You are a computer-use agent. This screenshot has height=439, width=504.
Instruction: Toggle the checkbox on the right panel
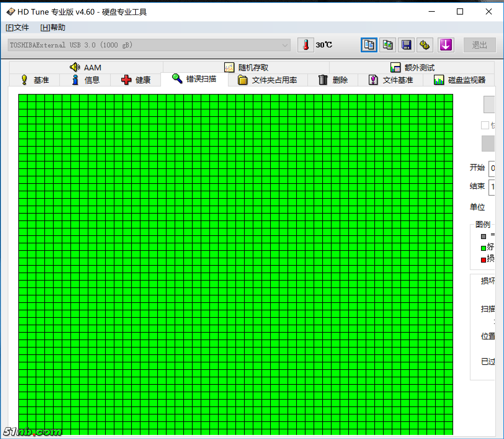[485, 125]
